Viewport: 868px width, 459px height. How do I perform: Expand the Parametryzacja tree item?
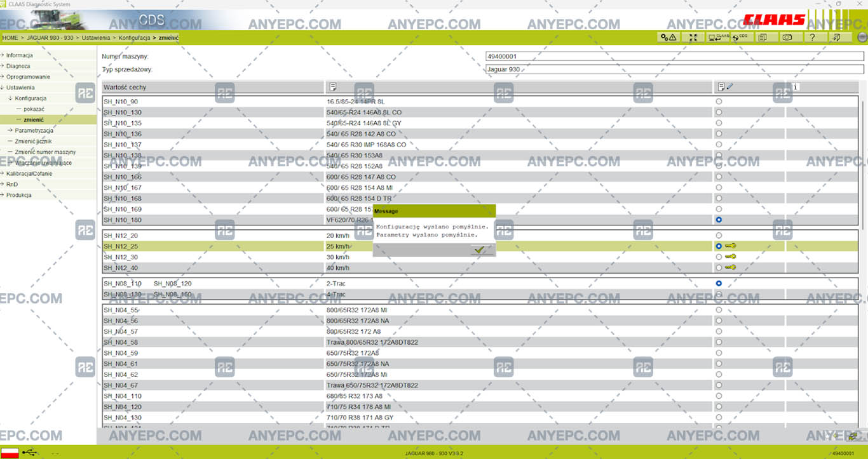coord(34,130)
